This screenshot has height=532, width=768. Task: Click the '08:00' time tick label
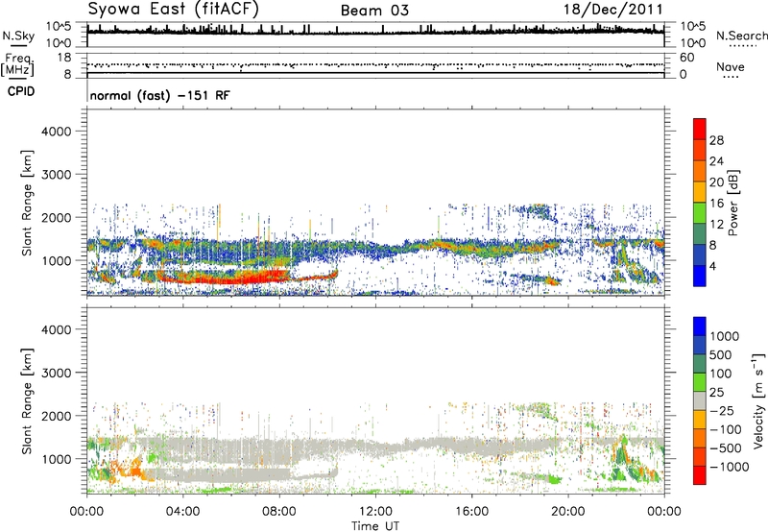(279, 512)
